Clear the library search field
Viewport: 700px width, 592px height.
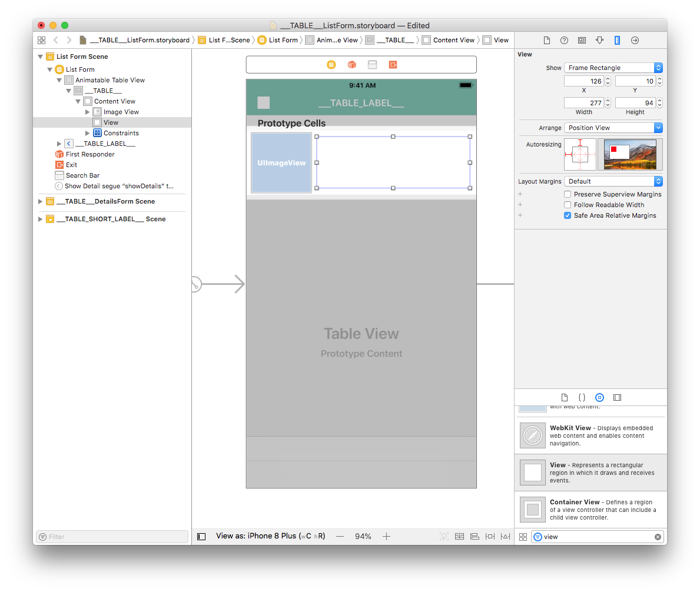click(658, 537)
